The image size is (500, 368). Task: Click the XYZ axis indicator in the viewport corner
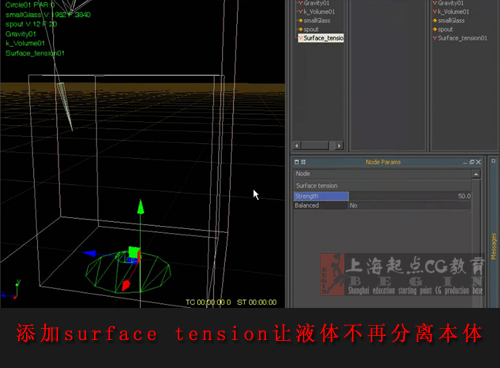(x=11, y=289)
